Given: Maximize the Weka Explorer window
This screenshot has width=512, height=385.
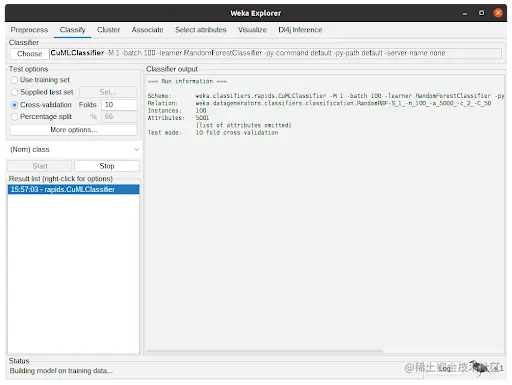Looking at the screenshot, I should tap(481, 13).
